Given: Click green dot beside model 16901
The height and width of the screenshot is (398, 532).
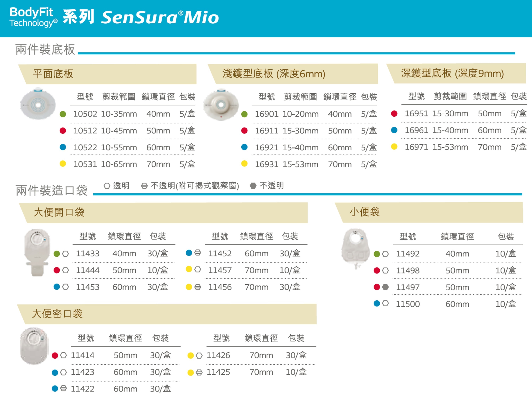Looking at the screenshot, I should tap(244, 114).
